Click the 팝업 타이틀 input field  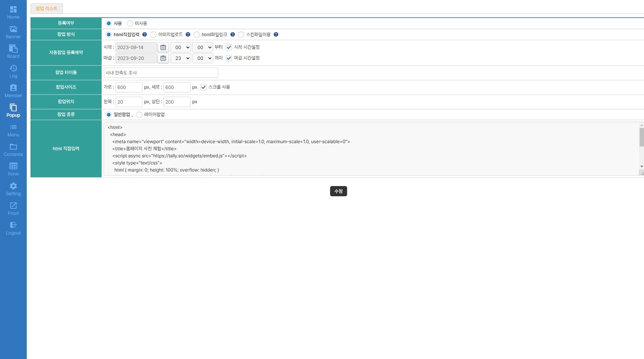click(161, 73)
